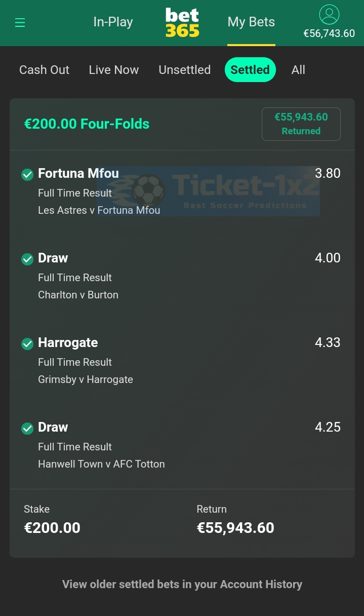Show Live Now bets filter
This screenshot has width=364, height=616.
point(113,70)
